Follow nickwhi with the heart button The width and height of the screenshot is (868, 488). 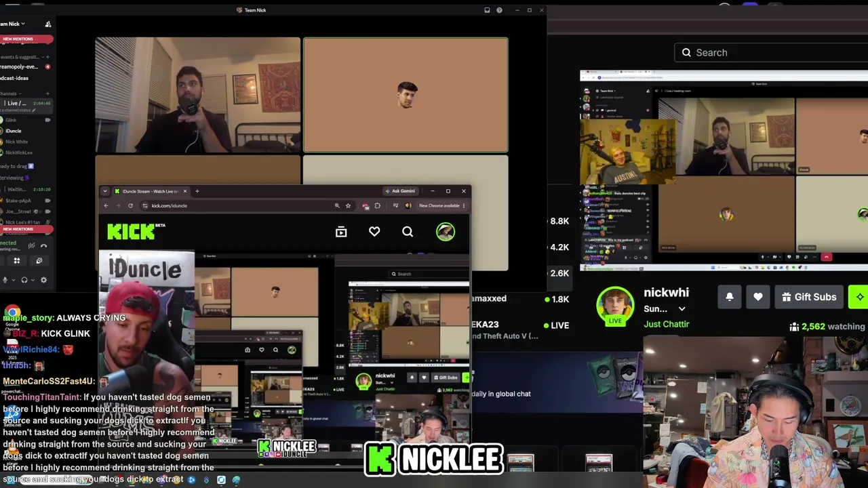[758, 297]
